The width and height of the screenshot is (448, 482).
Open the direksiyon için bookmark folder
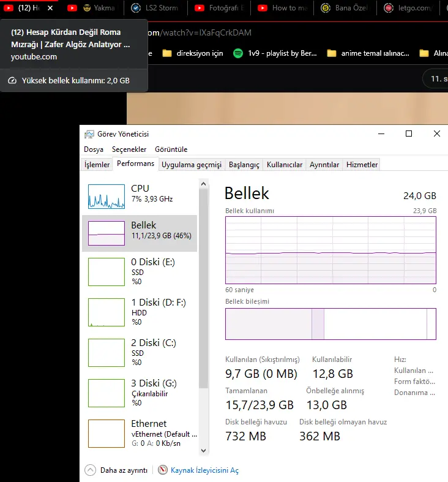[193, 53]
